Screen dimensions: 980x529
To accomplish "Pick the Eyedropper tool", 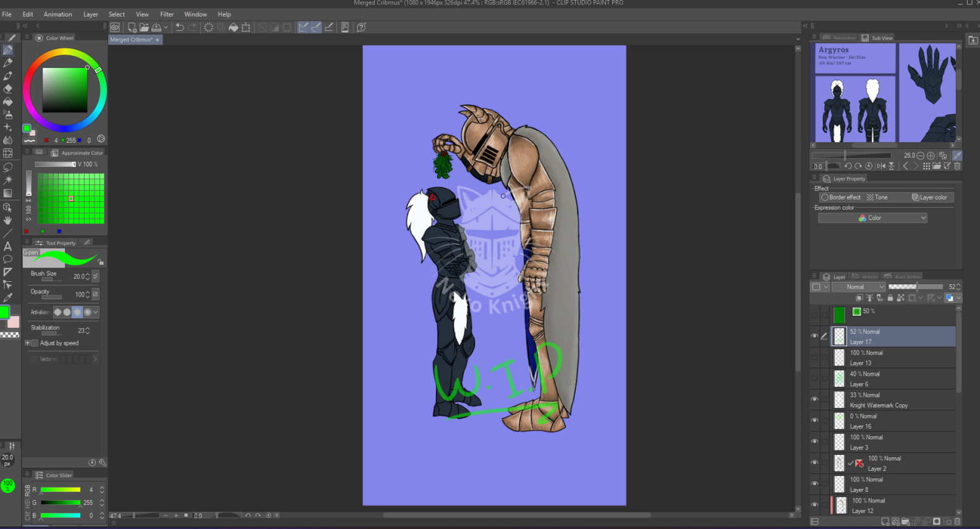I will pyautogui.click(x=8, y=298).
